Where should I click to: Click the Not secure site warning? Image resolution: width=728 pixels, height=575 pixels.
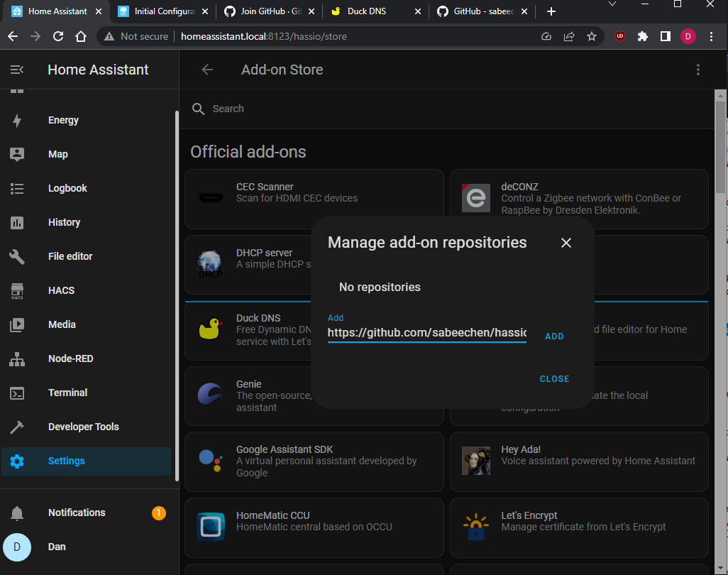136,37
